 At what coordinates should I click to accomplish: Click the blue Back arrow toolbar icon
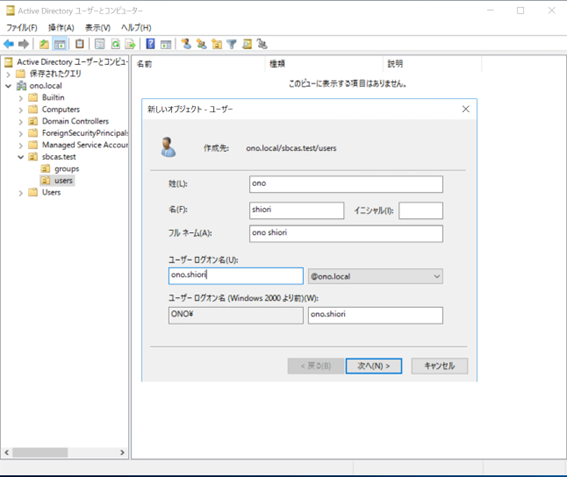click(x=9, y=44)
